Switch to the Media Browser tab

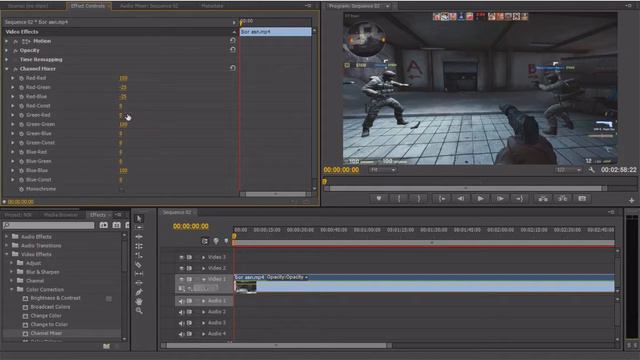[x=60, y=215]
